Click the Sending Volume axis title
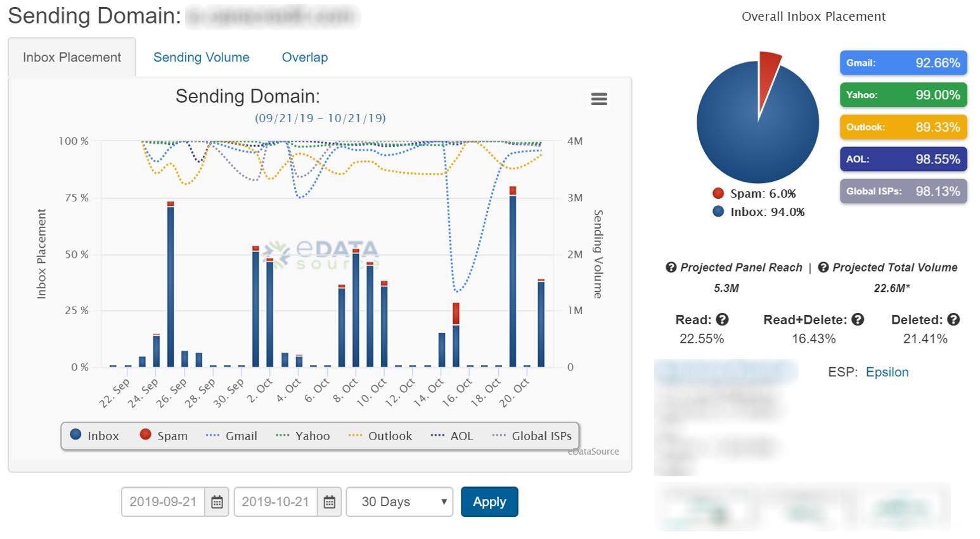980x539 pixels. (x=598, y=254)
